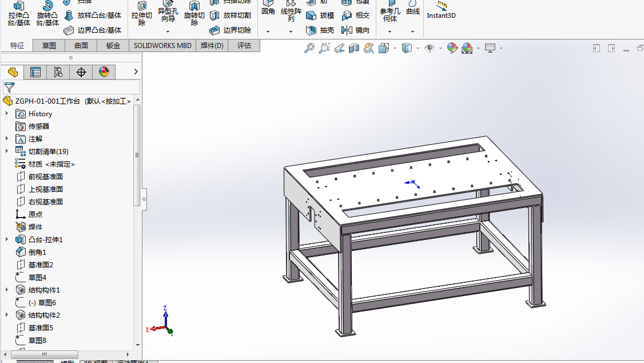The width and height of the screenshot is (644, 363).
Task: Click the Edit Appearance color ball icon
Action: (452, 48)
